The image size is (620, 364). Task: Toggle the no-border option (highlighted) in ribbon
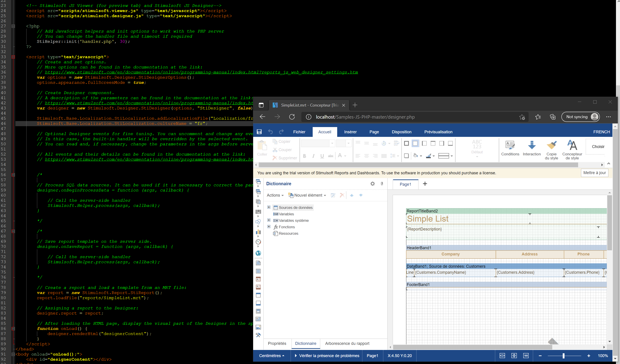coord(415,143)
